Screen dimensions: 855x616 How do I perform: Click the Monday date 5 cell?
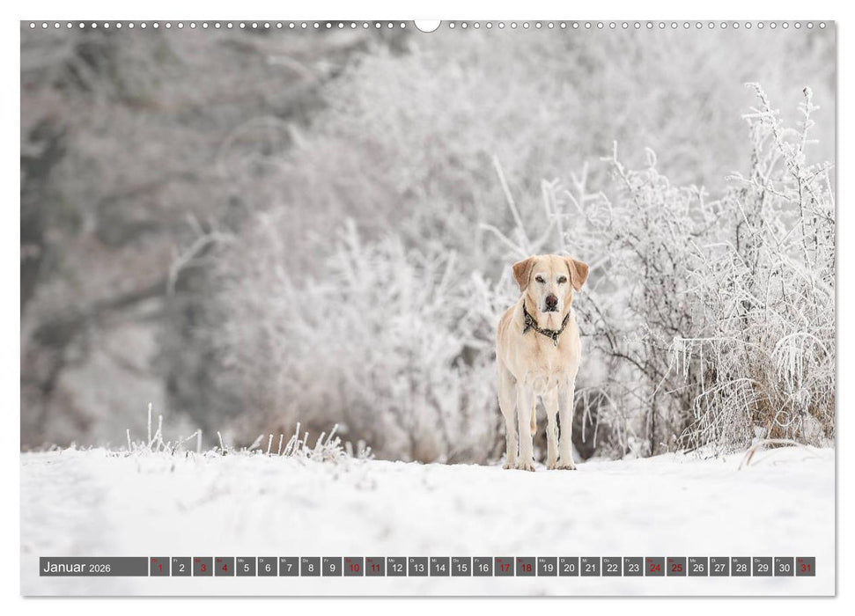coord(245,568)
